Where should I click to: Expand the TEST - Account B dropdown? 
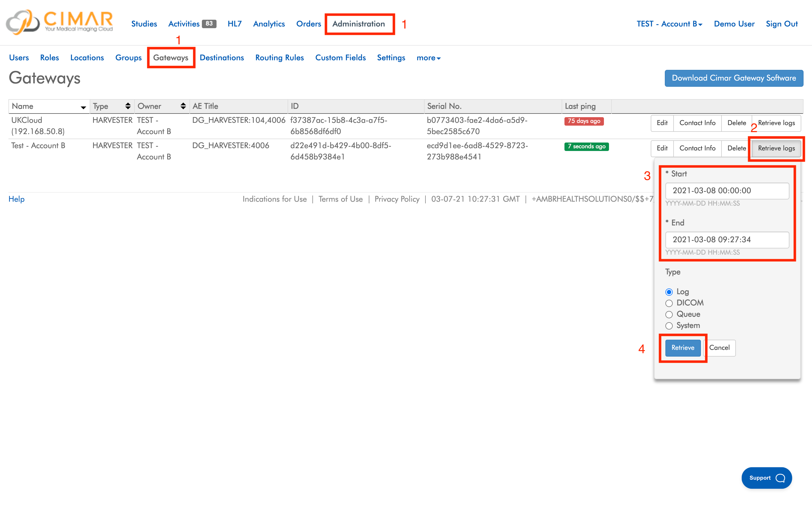(669, 24)
